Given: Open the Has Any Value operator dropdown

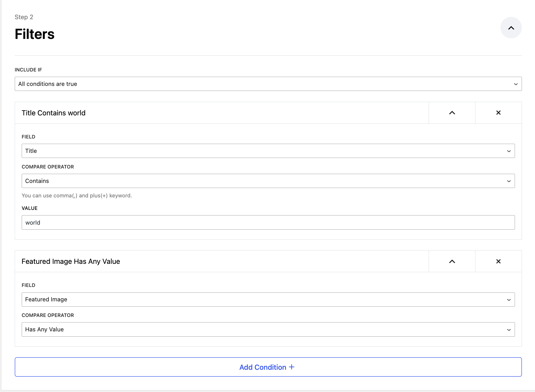Looking at the screenshot, I should pyautogui.click(x=268, y=329).
